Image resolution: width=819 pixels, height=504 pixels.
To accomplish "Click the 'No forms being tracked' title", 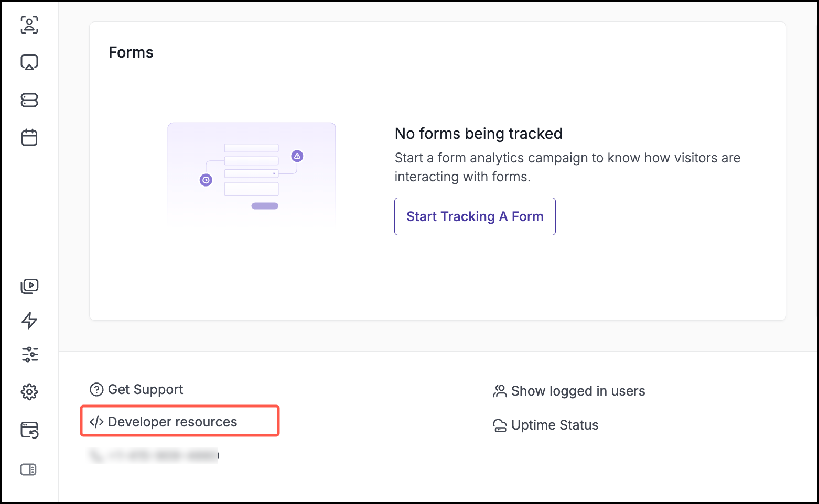I will pyautogui.click(x=478, y=134).
